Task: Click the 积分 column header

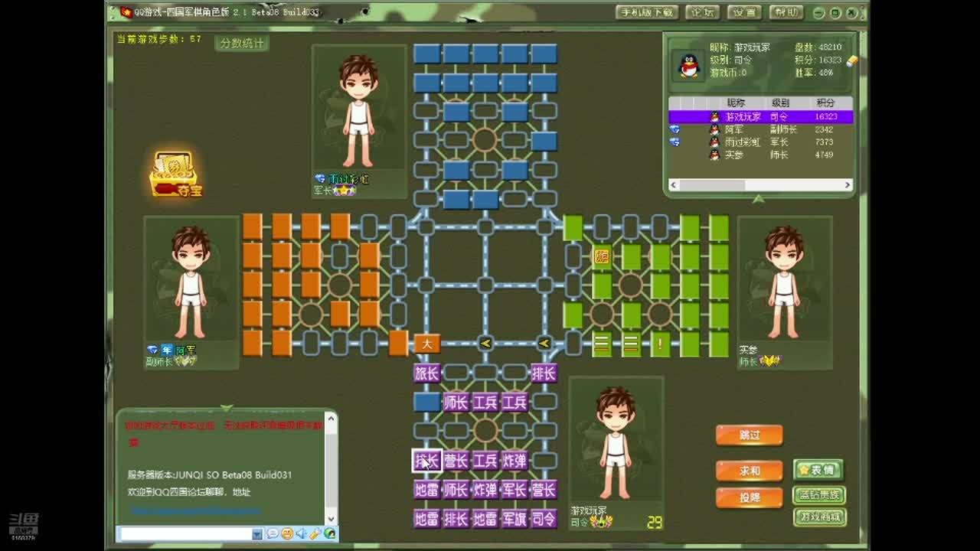Action: tap(825, 103)
